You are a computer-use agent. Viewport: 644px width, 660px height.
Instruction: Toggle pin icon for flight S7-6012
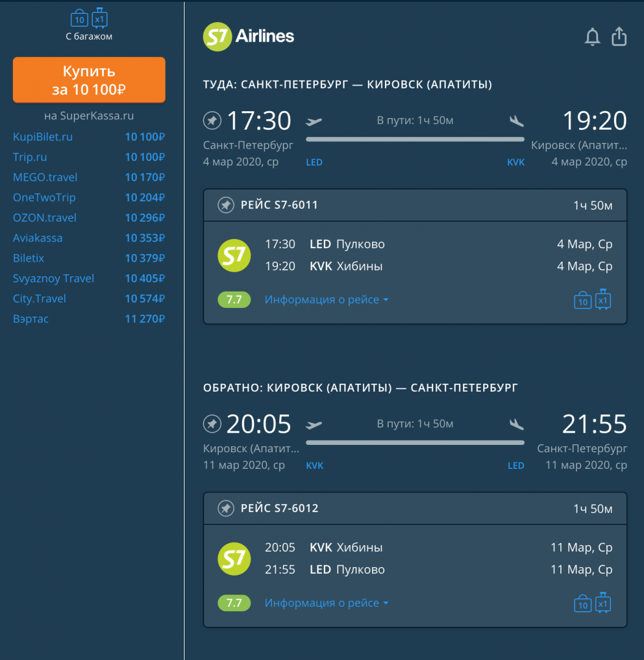pos(226,508)
